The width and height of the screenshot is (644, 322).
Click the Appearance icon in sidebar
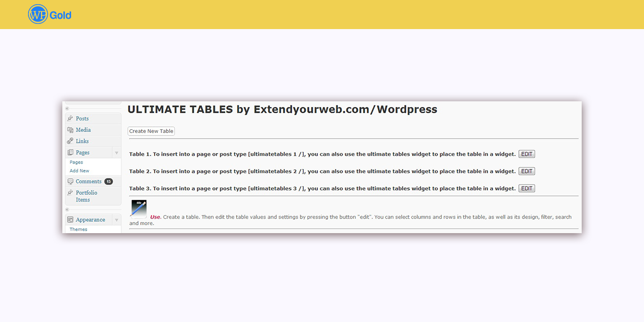(70, 220)
